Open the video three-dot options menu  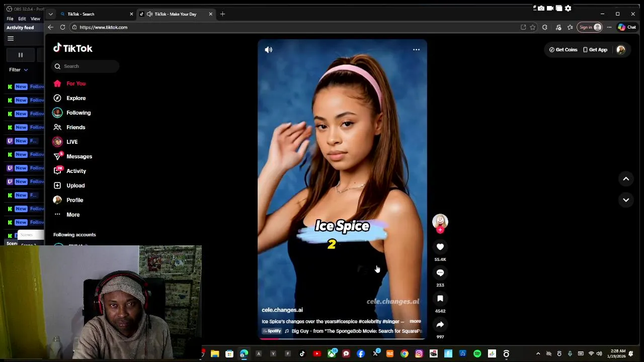click(416, 50)
